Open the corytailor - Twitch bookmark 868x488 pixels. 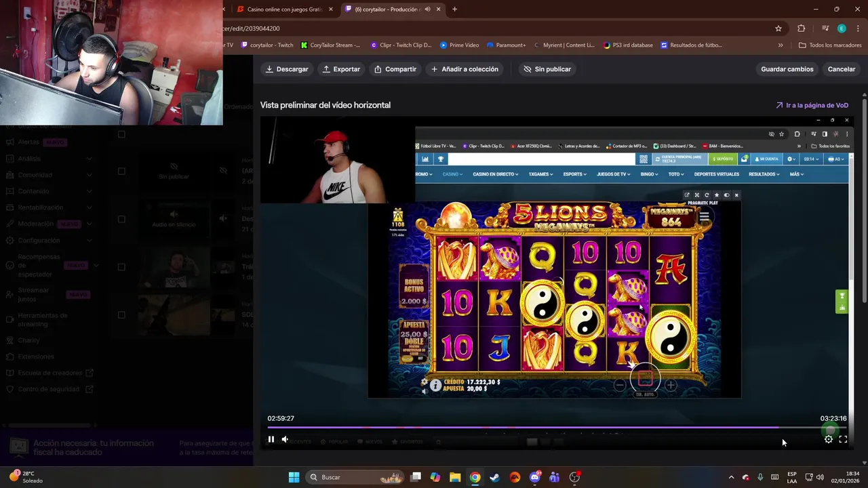click(267, 45)
